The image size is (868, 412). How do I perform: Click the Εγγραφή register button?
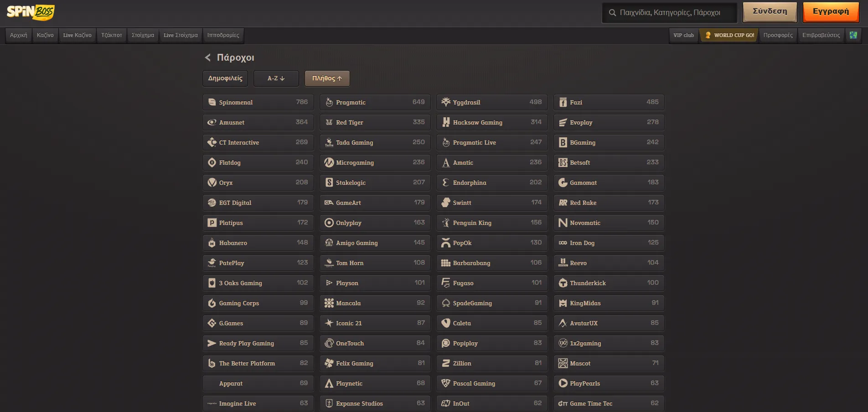coord(831,12)
